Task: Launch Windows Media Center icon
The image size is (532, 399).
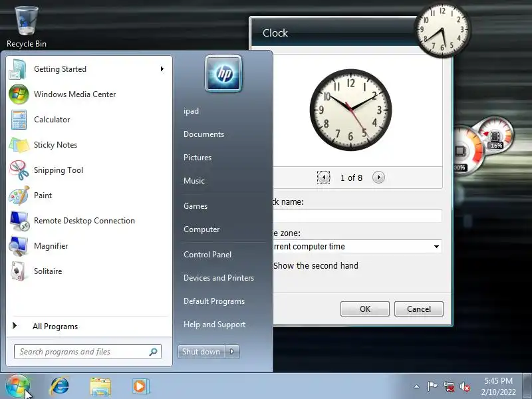Action: tap(19, 94)
